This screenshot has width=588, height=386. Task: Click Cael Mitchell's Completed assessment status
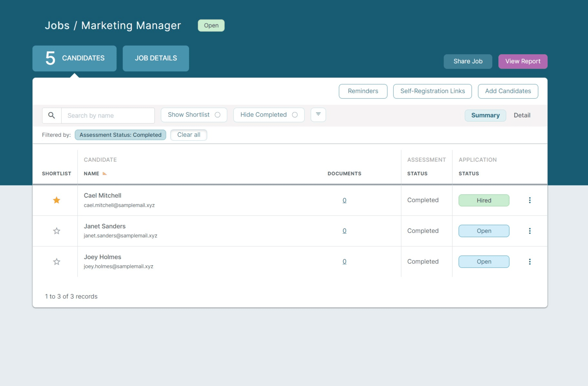click(423, 200)
